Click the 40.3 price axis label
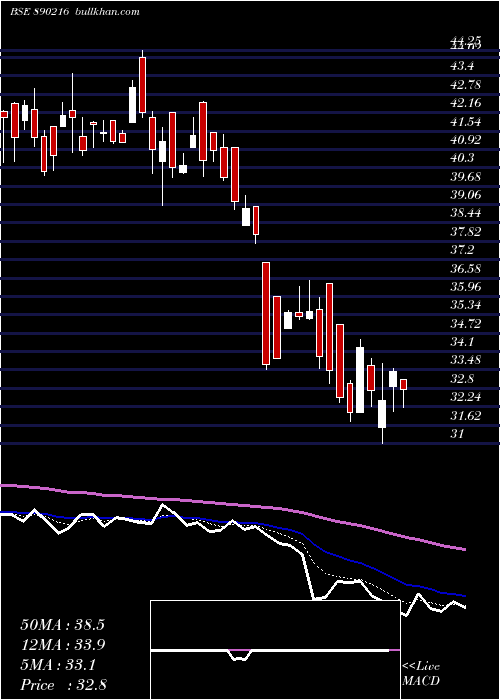The height and width of the screenshot is (700, 500). click(462, 158)
